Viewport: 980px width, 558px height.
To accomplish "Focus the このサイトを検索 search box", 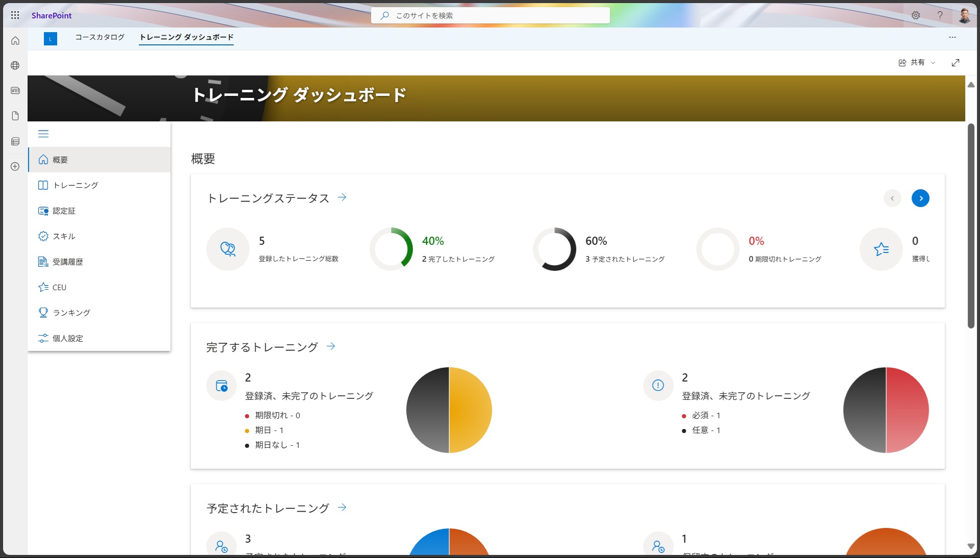I will coord(491,15).
